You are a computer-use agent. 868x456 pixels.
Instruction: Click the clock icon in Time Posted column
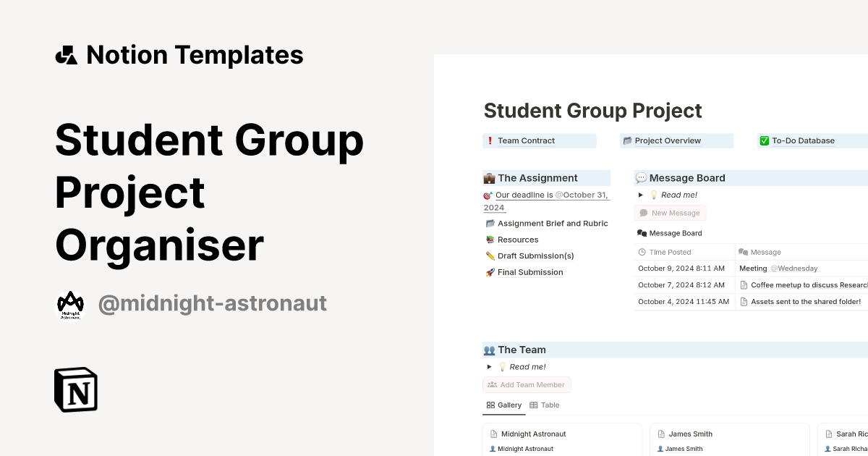point(642,252)
